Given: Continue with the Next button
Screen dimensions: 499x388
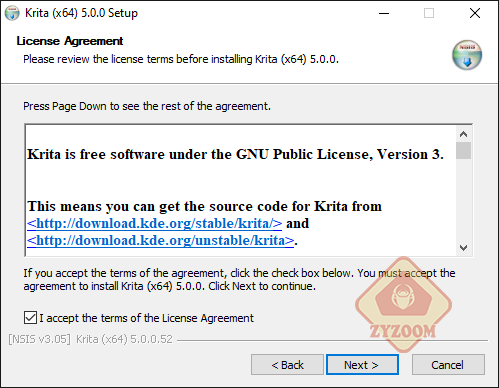Looking at the screenshot, I should [x=362, y=365].
